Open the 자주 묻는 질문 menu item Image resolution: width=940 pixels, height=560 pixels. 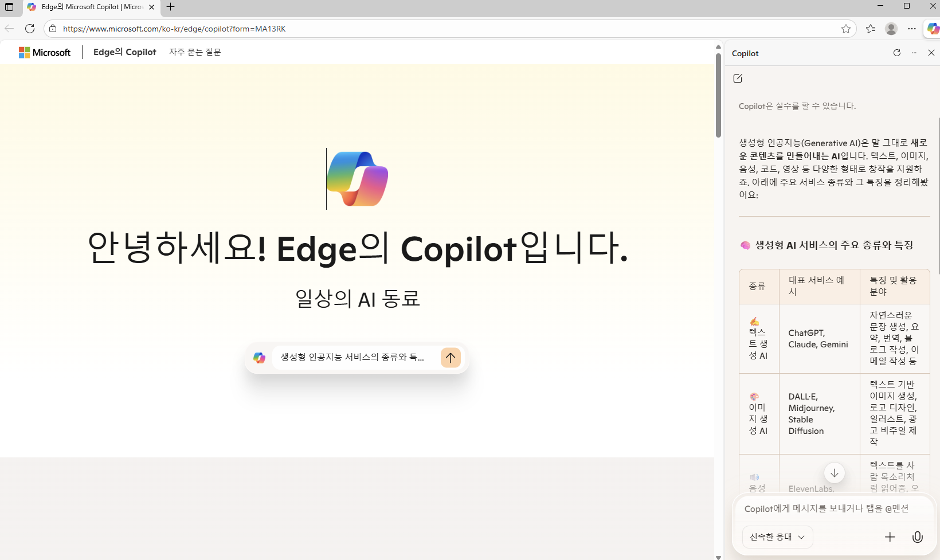195,52
